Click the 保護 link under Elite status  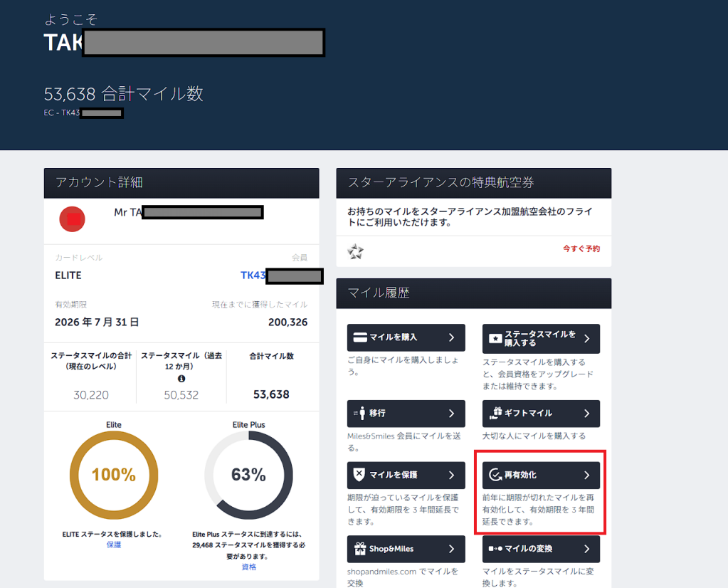(114, 545)
